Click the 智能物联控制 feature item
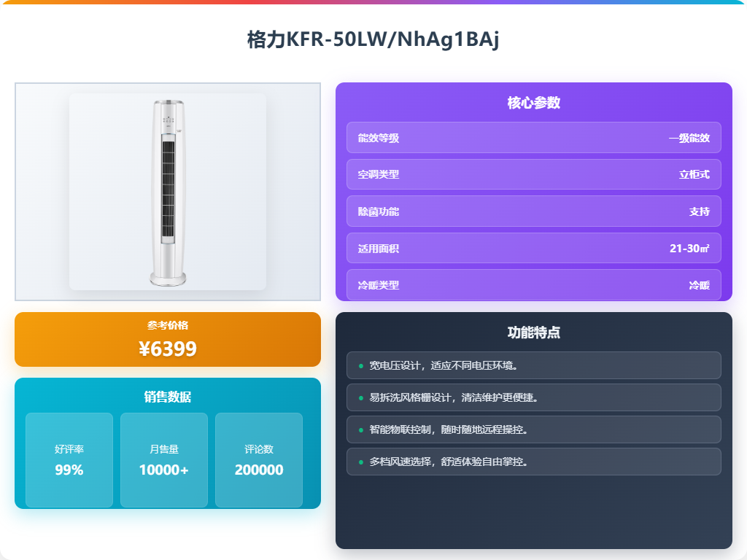This screenshot has height=560, width=747. tap(533, 429)
